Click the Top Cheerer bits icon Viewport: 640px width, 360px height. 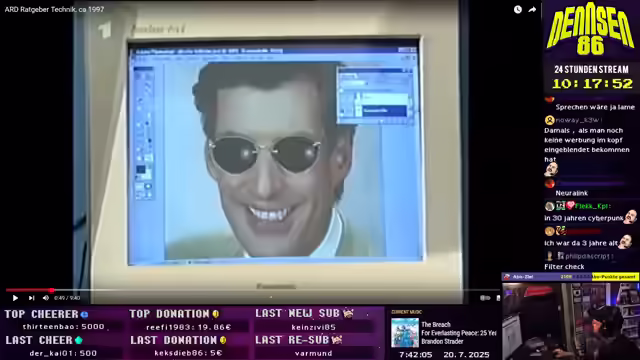pos(84,314)
